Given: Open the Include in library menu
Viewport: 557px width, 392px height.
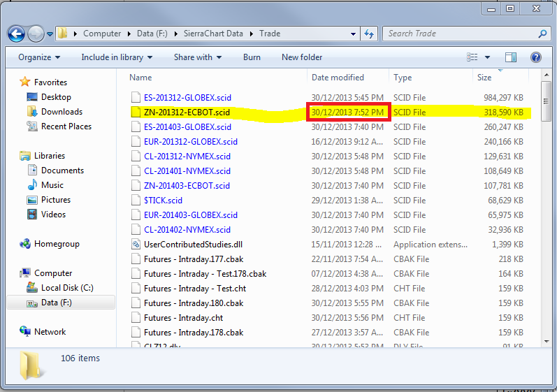Looking at the screenshot, I should point(117,57).
